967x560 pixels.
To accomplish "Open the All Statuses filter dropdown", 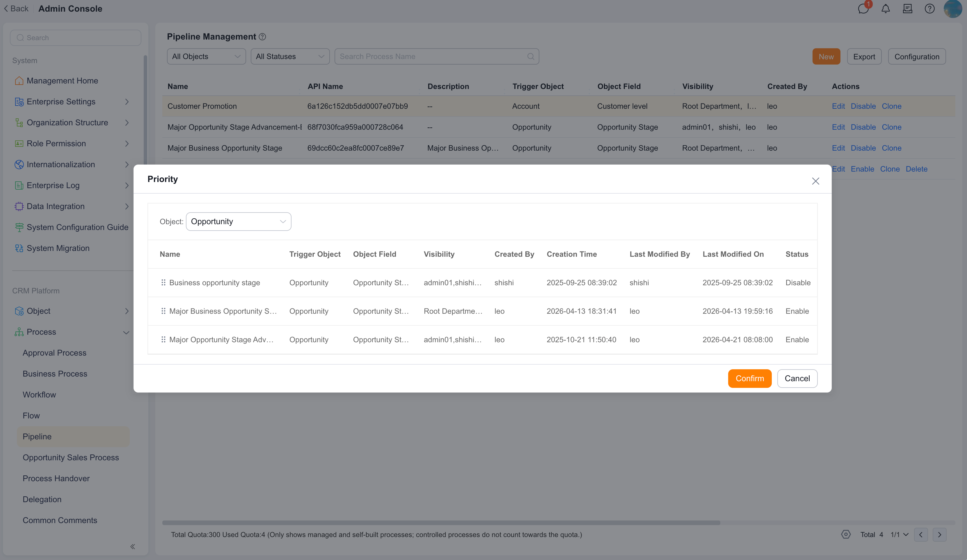I will point(290,56).
